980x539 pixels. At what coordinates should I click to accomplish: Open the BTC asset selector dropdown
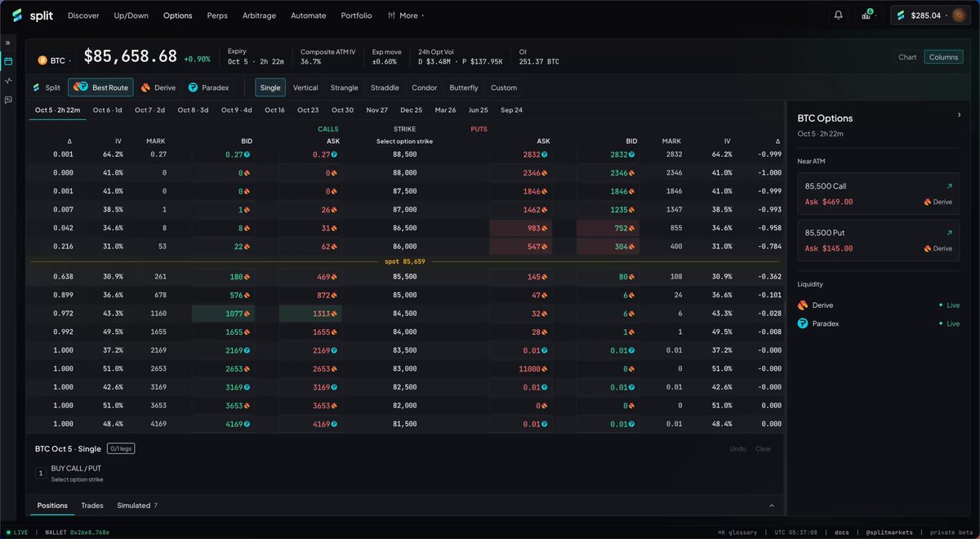point(54,60)
